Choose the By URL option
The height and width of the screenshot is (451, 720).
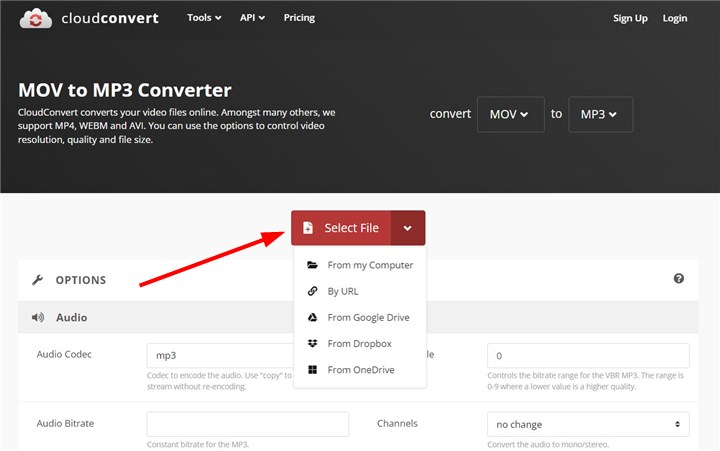click(x=360, y=291)
